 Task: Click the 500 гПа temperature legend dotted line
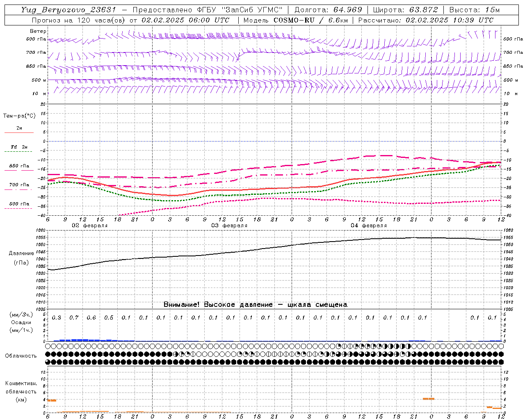coord(18,208)
